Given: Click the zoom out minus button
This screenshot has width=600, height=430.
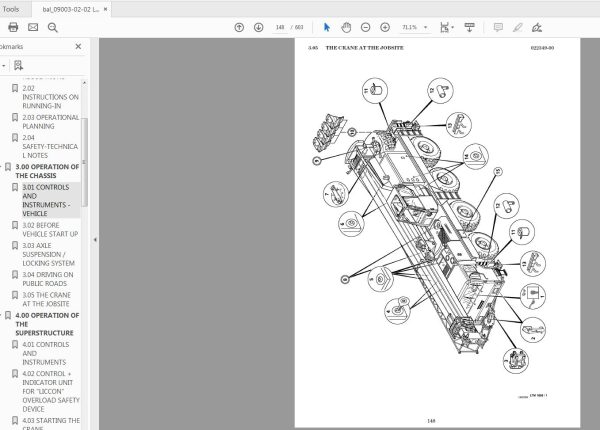Looking at the screenshot, I should pyautogui.click(x=365, y=27).
